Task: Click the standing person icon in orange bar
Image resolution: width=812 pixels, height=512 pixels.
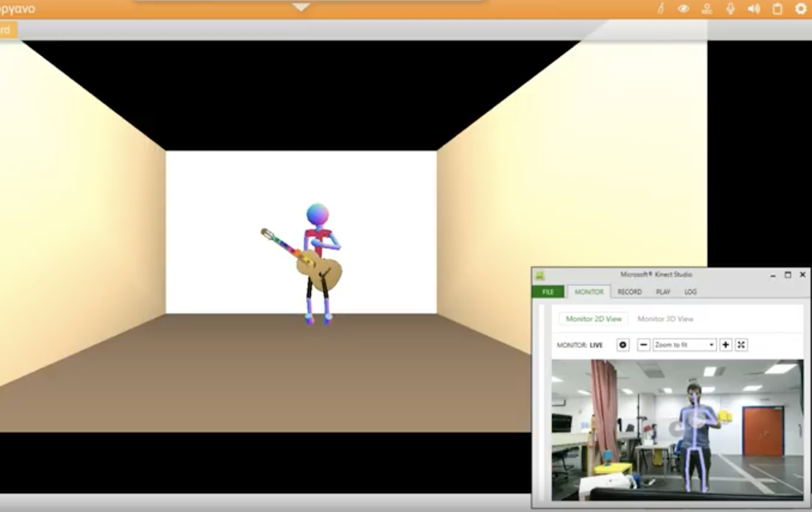Action: 661,9
